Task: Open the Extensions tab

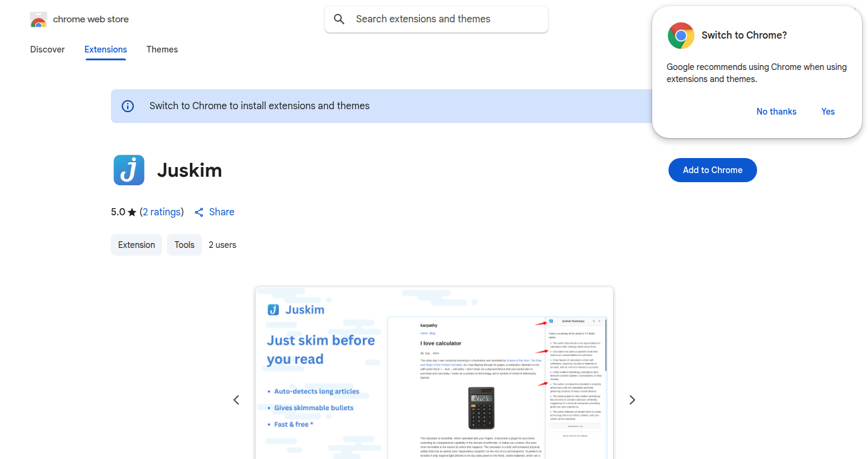Action: pos(105,49)
